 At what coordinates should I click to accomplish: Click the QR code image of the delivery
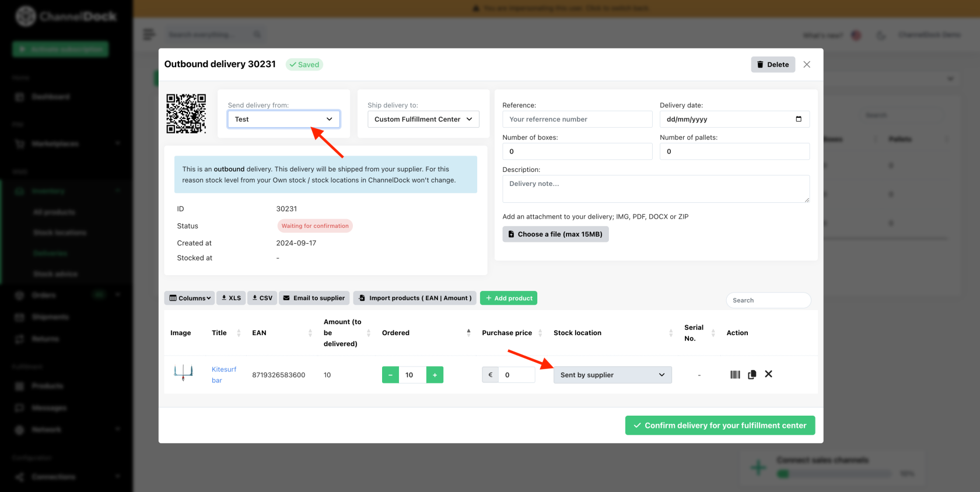(186, 114)
